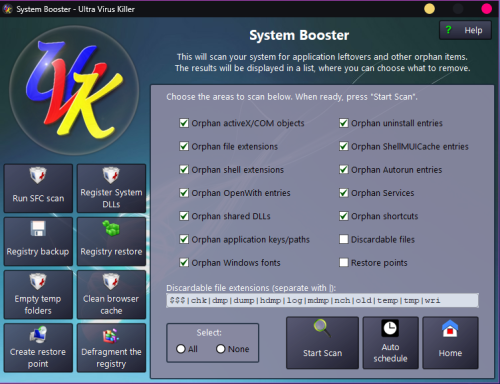The height and width of the screenshot is (384, 500).
Task: Uncheck Orphan activeX/COM objects
Action: click(x=184, y=123)
